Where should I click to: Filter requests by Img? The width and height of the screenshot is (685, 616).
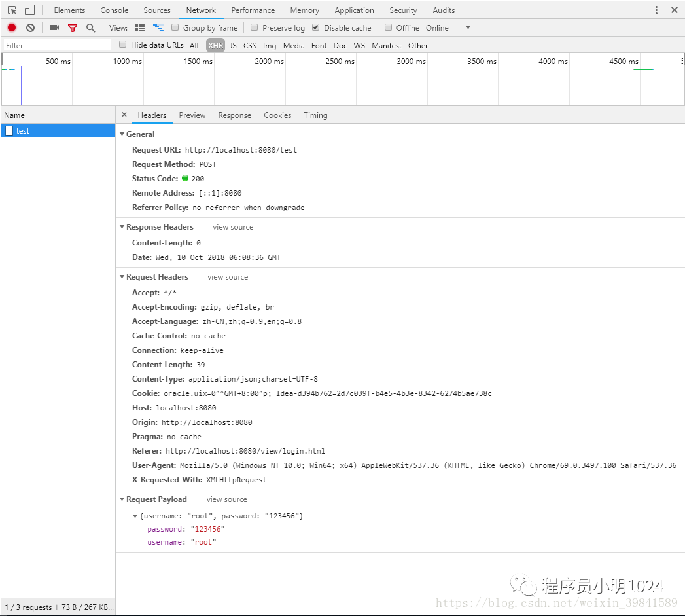click(x=270, y=45)
